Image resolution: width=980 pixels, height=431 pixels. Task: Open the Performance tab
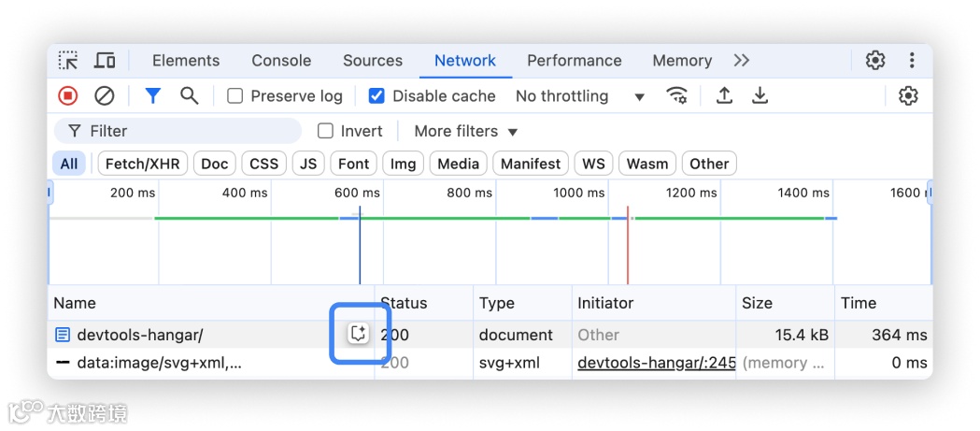coord(574,61)
